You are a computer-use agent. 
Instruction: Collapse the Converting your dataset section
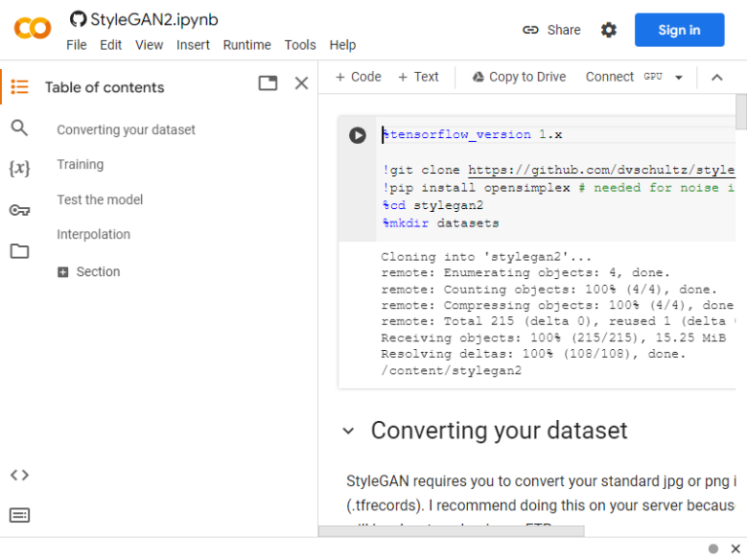[349, 431]
